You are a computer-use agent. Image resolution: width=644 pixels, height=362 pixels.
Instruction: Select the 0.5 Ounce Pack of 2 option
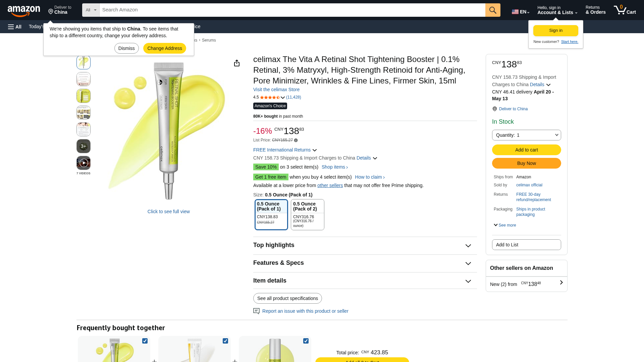(x=307, y=215)
